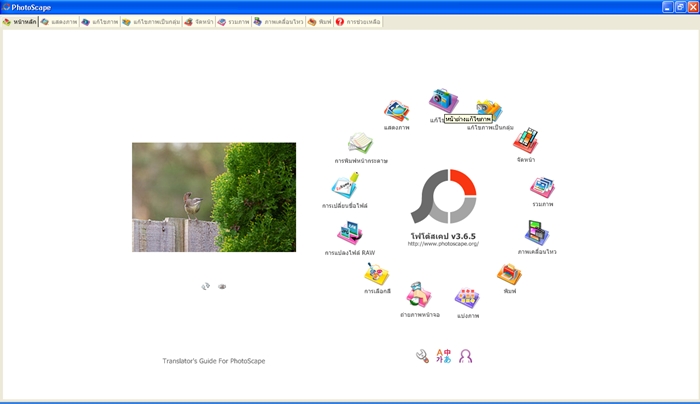This screenshot has height=404, width=700.
Task: Open the แบ่งภาพ splitter icon
Action: 467,298
